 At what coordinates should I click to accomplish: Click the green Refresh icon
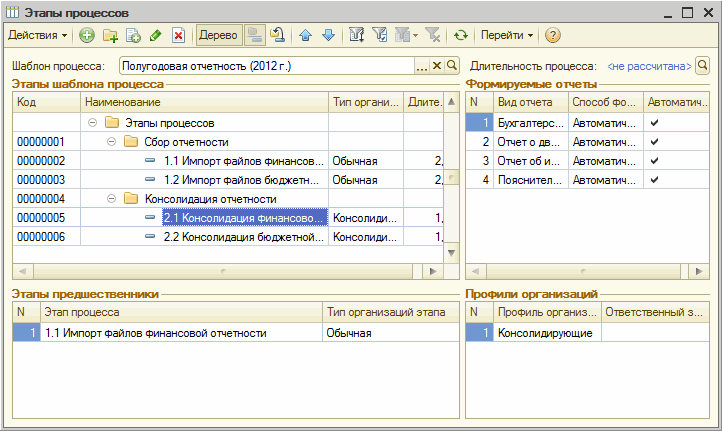460,35
